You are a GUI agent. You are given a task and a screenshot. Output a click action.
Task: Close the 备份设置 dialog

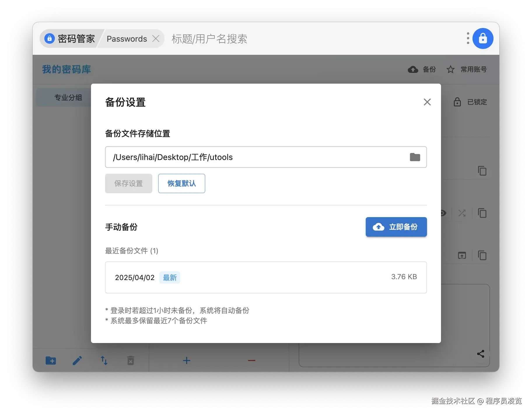click(x=427, y=102)
